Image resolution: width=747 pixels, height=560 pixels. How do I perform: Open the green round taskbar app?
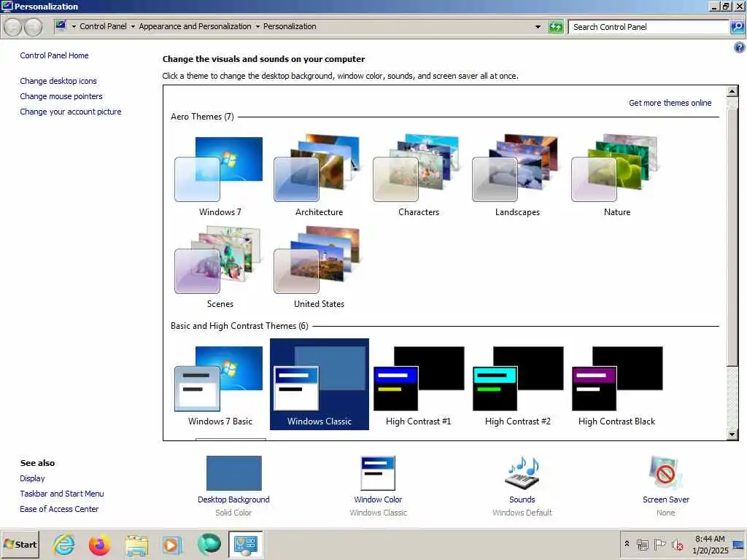point(209,544)
